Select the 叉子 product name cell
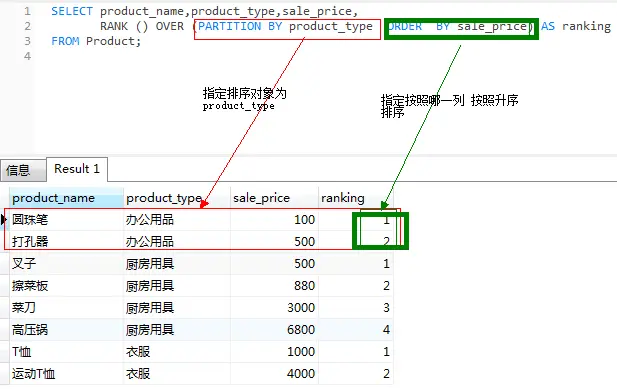The width and height of the screenshot is (617, 389). [x=66, y=264]
